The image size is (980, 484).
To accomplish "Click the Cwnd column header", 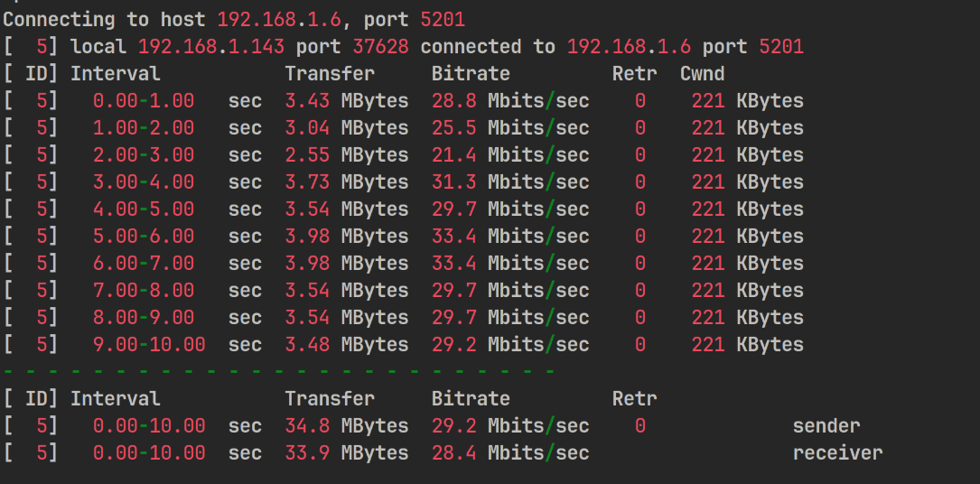I will [702, 74].
